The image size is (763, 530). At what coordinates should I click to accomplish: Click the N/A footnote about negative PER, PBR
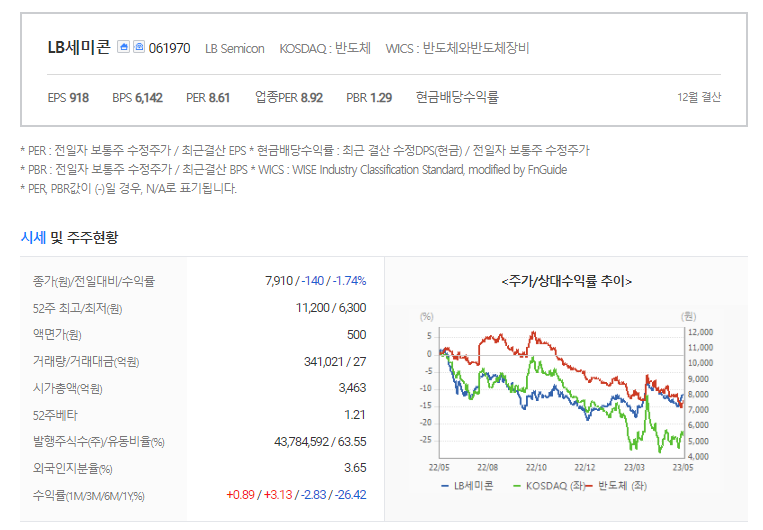coord(128,188)
